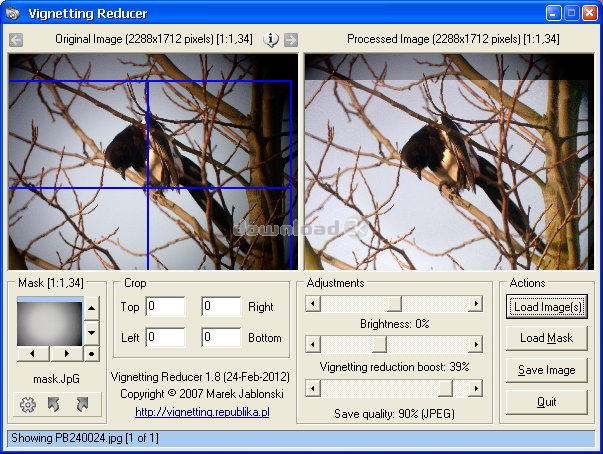Click the Right crop field
The image size is (603, 454).
pos(221,306)
